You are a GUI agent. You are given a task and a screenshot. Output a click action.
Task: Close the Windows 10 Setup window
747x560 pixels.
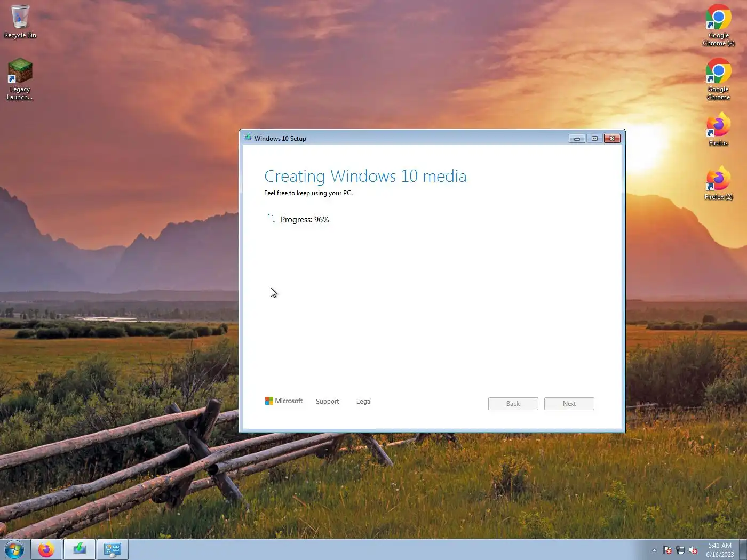[x=612, y=138]
